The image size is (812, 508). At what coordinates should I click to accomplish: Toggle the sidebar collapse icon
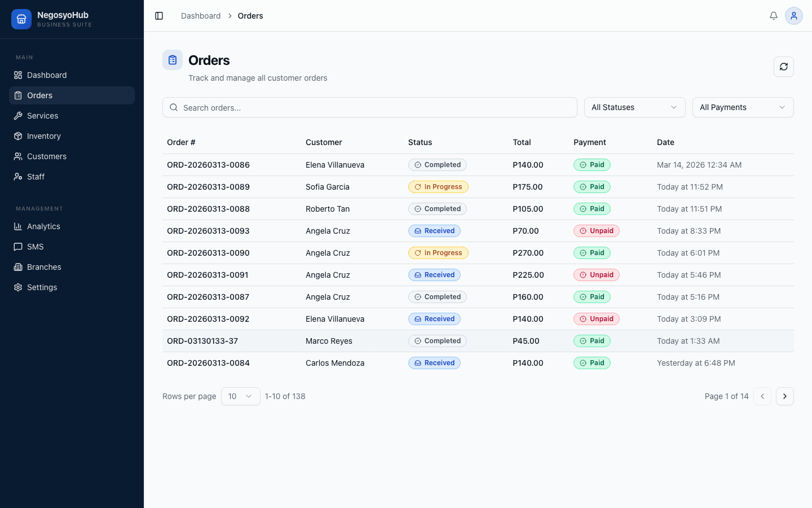tap(159, 16)
